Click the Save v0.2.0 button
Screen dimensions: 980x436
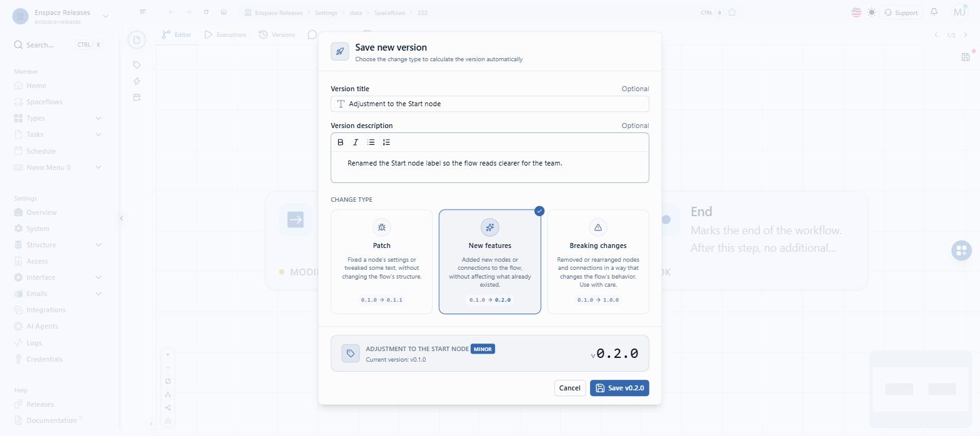point(619,388)
